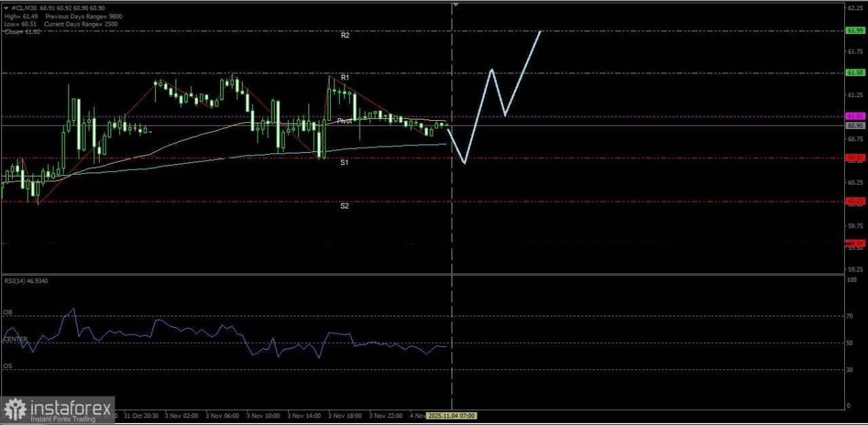This screenshot has width=868, height=425.
Task: Toggle the Pivot line label visibility
Action: click(x=344, y=121)
